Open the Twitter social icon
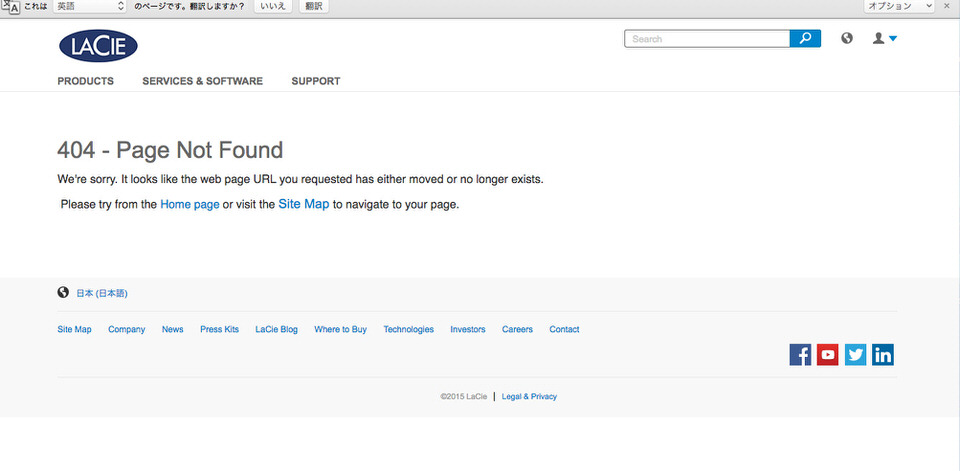The width and height of the screenshot is (960, 471). 855,355
